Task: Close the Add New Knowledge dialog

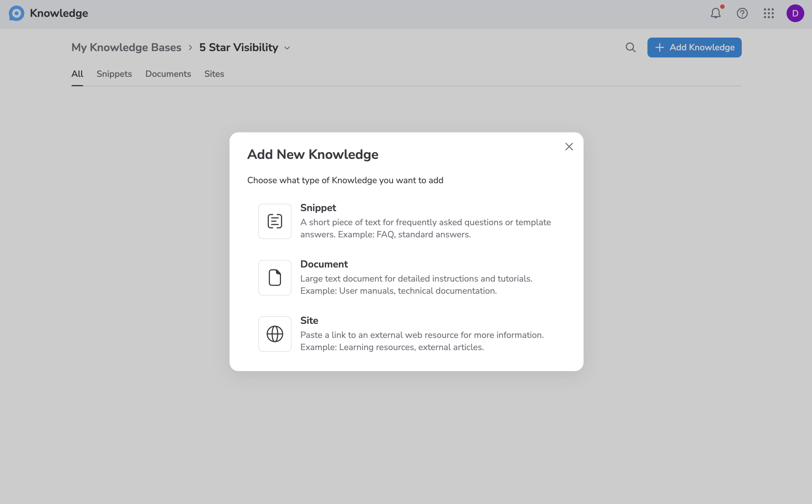Action: (x=569, y=147)
